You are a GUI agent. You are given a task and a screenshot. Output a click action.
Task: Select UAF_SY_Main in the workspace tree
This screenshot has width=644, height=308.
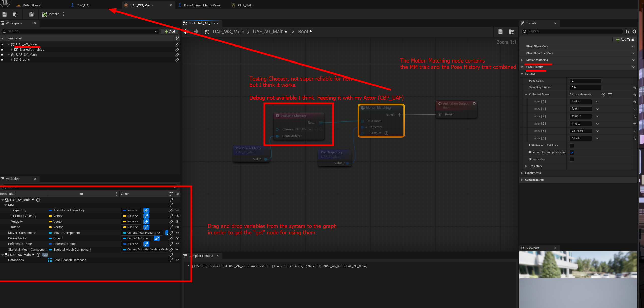point(26,55)
